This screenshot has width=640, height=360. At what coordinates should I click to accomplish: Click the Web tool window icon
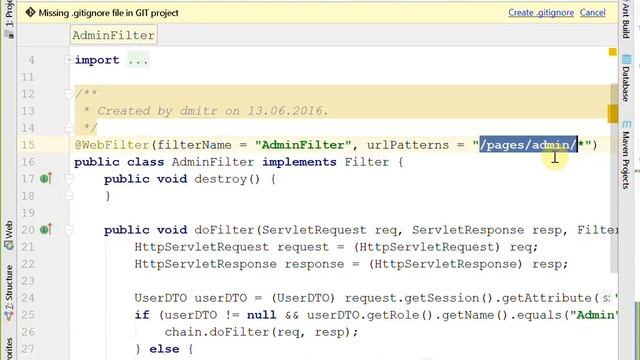pos(9,245)
